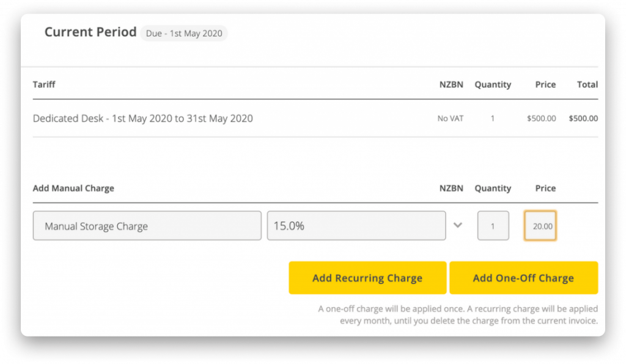This screenshot has height=364, width=626.
Task: Click the one-off charge explanation note
Action: [458, 315]
